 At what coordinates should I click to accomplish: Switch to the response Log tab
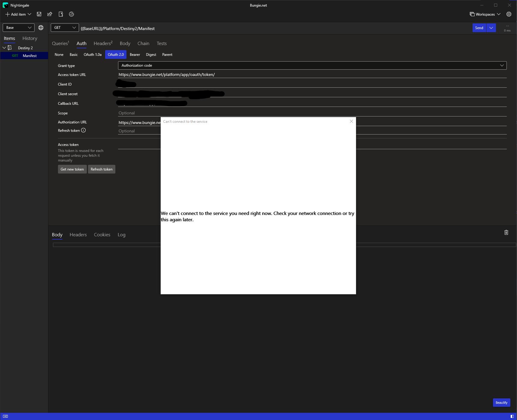click(121, 235)
